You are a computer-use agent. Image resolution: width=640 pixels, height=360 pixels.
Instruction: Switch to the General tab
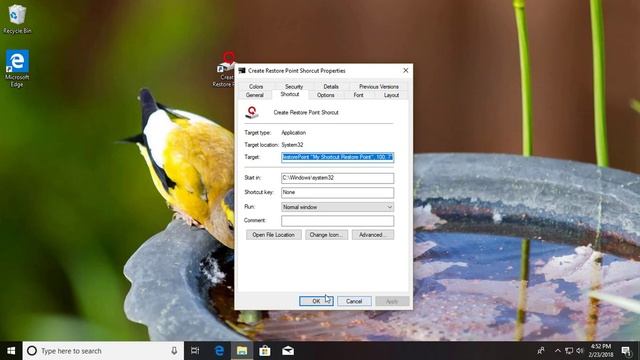pos(255,95)
